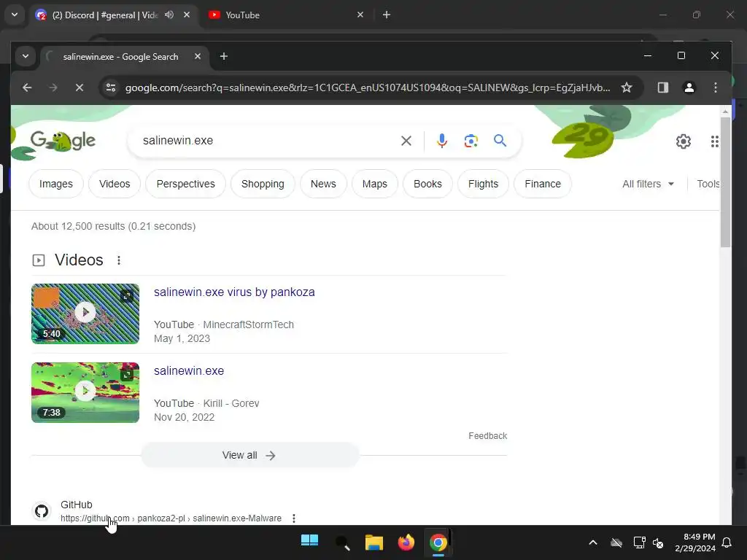
Task: Open tab search dropdown in the background window
Action: pos(15,15)
